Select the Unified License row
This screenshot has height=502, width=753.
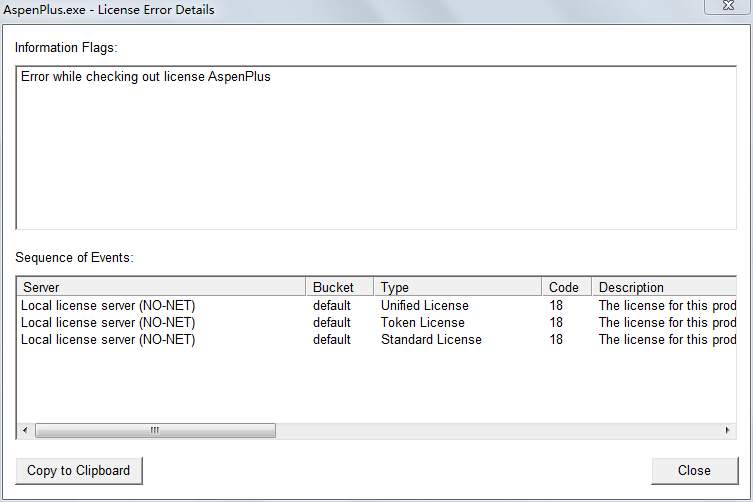click(x=377, y=306)
